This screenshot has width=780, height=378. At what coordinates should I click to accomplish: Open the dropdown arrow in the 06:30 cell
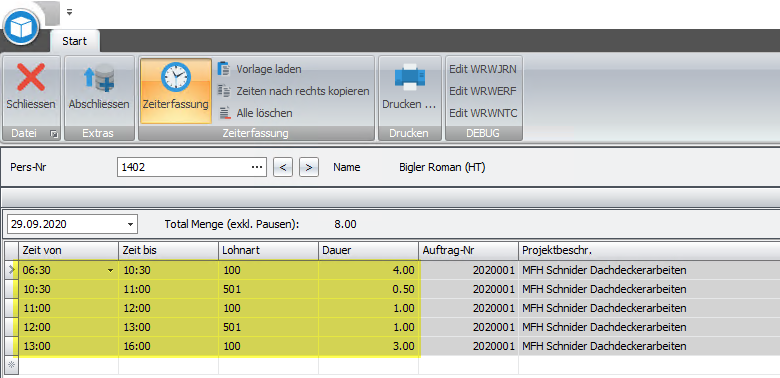point(110,271)
